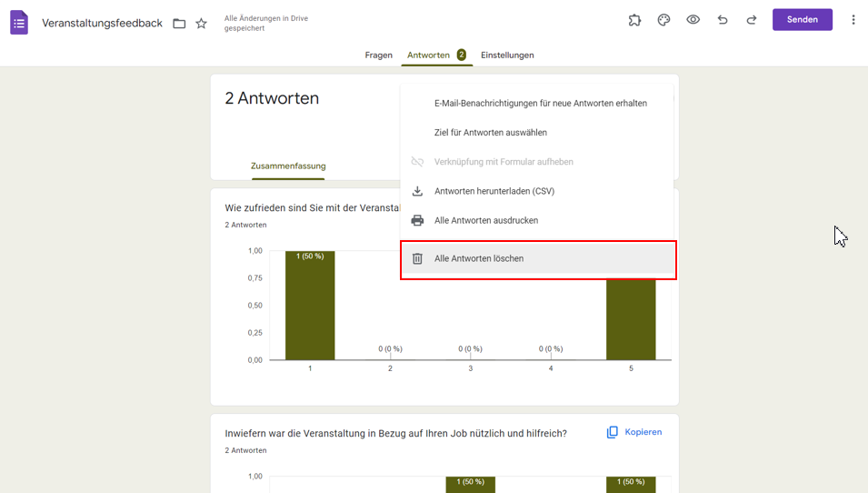Click the Senden button
Screen dimensions: 868x493
pyautogui.click(x=803, y=19)
